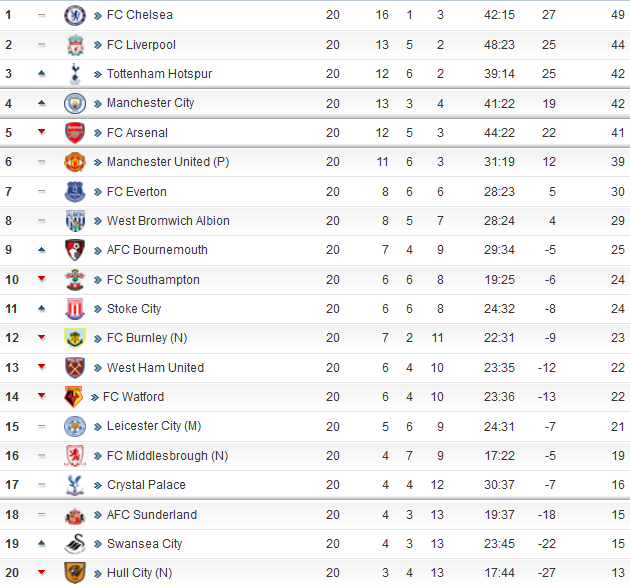
Task: Click the Tottenham Hotspur cockerel crest
Action: pyautogui.click(x=75, y=74)
